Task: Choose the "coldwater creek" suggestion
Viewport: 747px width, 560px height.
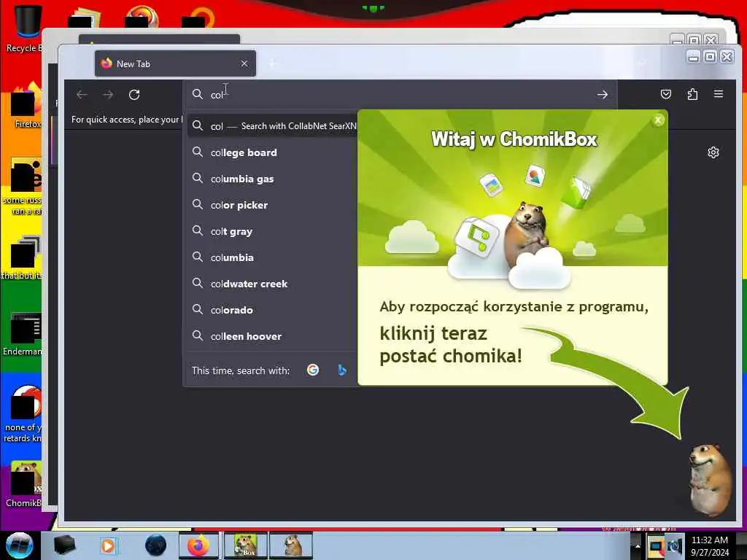Action: tap(270, 284)
